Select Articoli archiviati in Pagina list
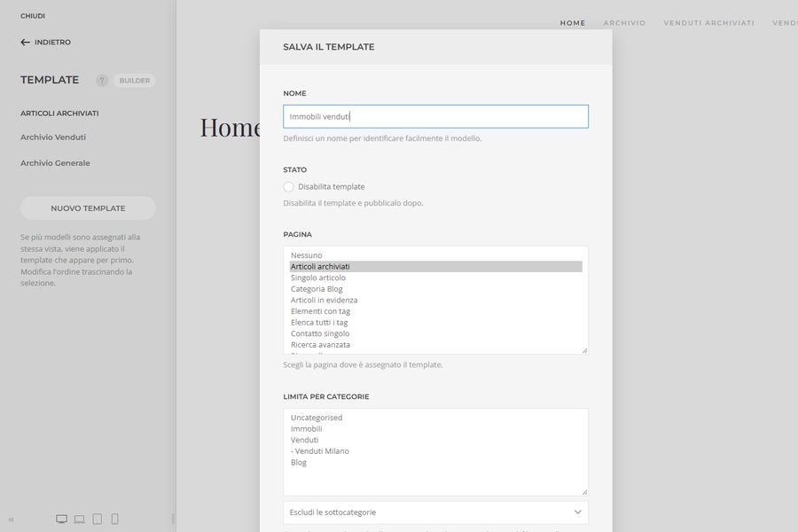This screenshot has width=798, height=532. click(x=435, y=266)
